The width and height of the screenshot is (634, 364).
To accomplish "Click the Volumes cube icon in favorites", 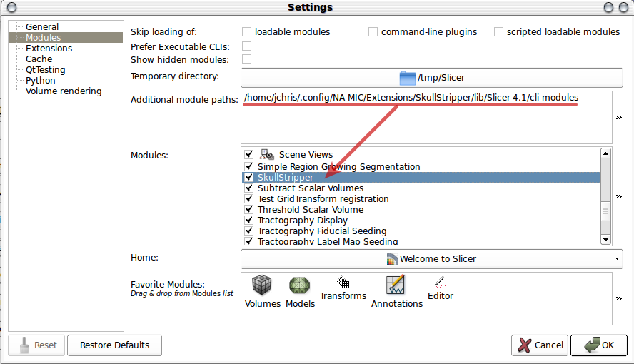I will click(262, 286).
